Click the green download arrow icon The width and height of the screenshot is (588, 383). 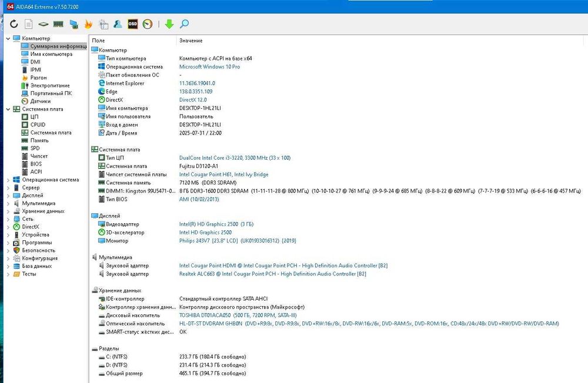click(169, 24)
